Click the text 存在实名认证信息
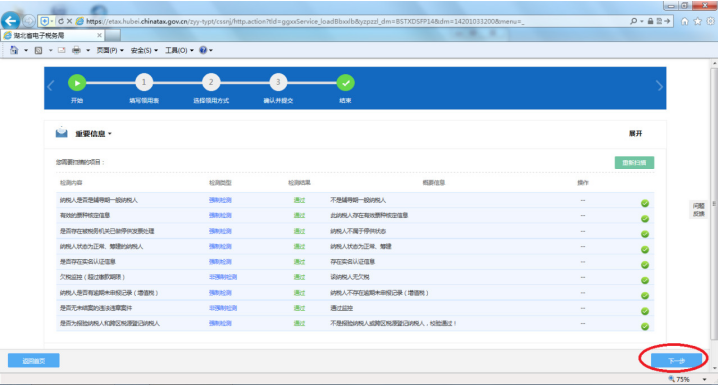 tap(353, 262)
